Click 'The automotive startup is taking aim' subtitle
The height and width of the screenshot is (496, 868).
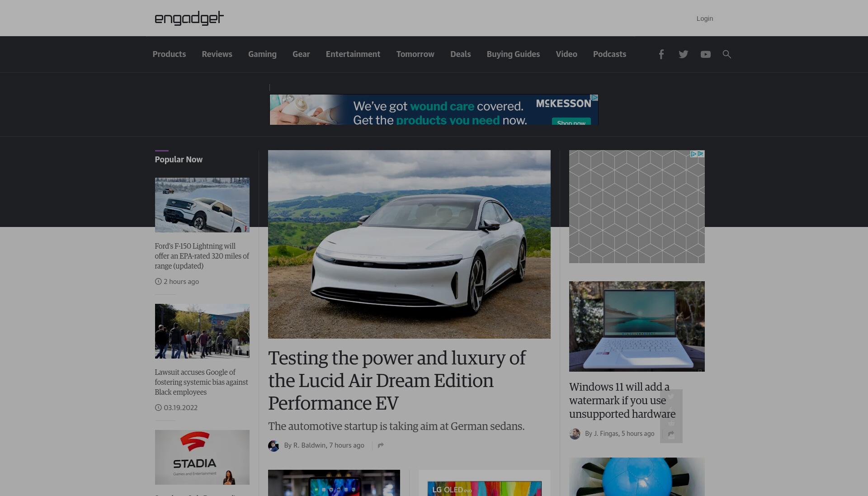point(396,426)
